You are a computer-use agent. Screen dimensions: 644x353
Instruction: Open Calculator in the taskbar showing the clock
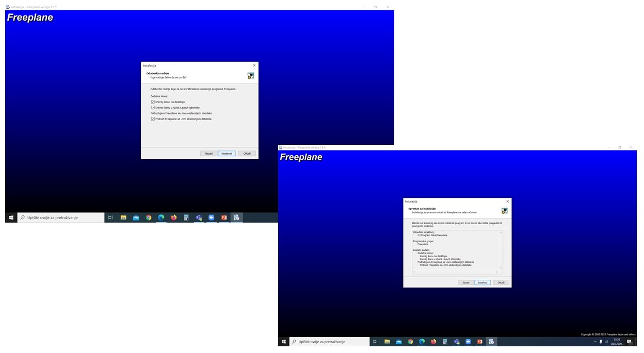click(445, 342)
